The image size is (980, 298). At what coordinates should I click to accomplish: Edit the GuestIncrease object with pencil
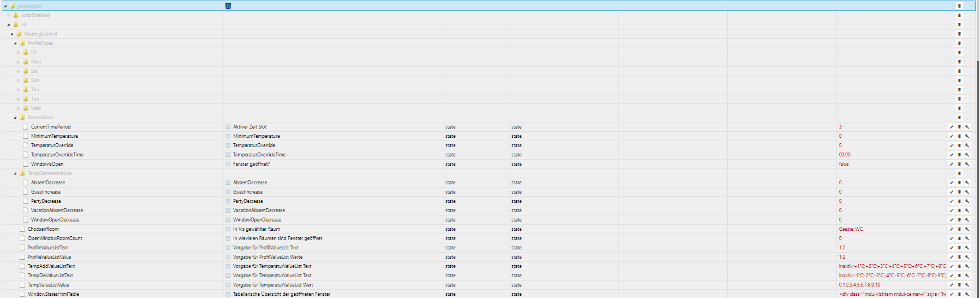pyautogui.click(x=952, y=192)
